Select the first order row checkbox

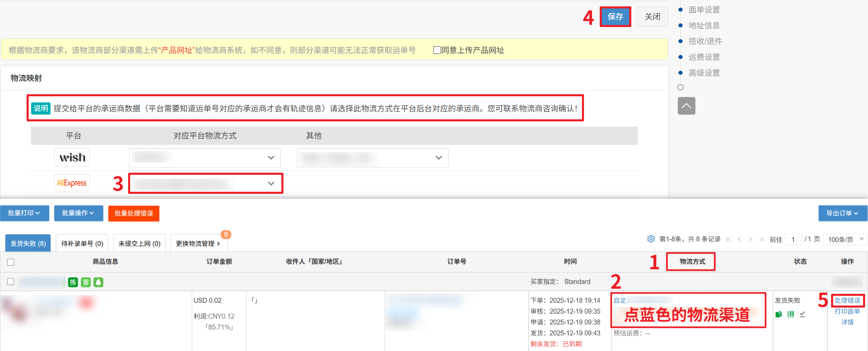click(x=11, y=282)
